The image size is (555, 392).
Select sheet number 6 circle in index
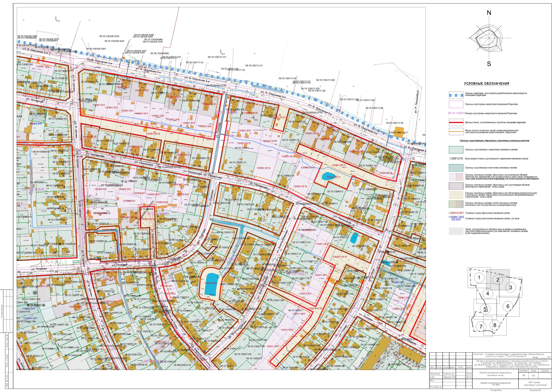[508, 306]
